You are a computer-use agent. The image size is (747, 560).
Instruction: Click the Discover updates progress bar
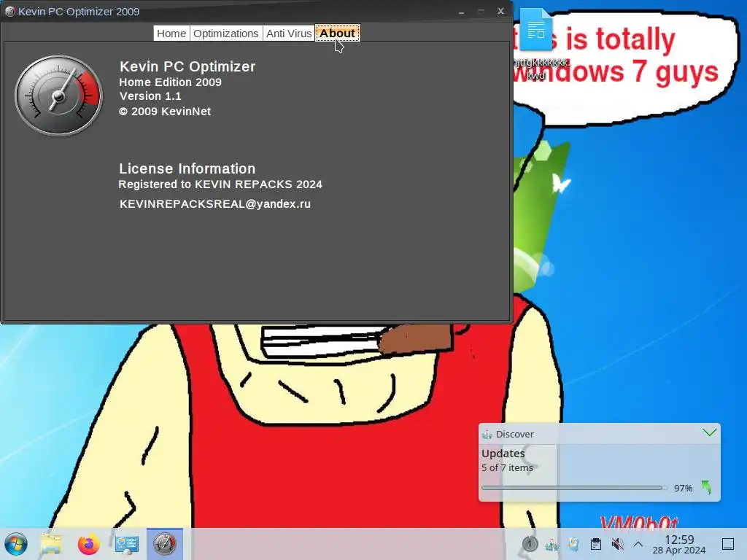573,488
